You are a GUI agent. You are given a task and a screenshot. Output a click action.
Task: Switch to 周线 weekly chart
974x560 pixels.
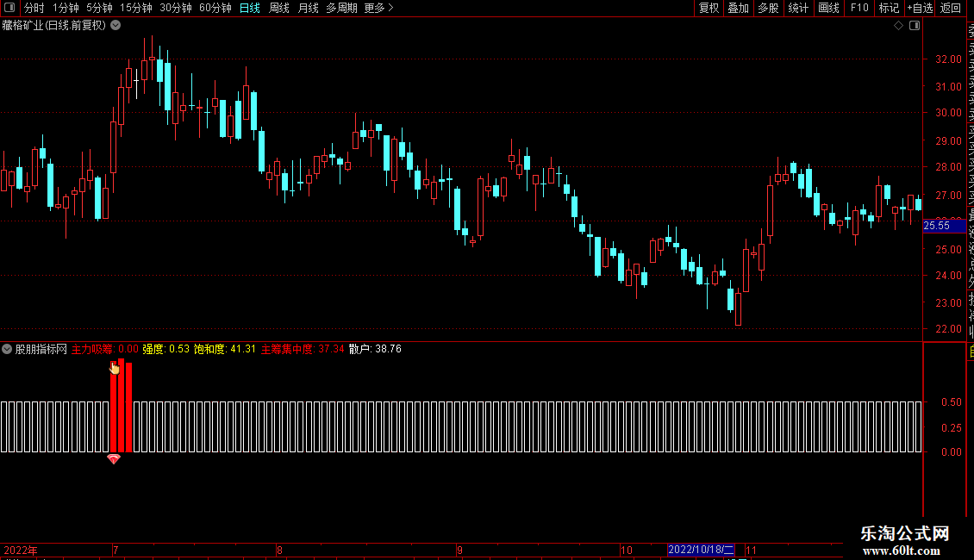click(x=279, y=8)
